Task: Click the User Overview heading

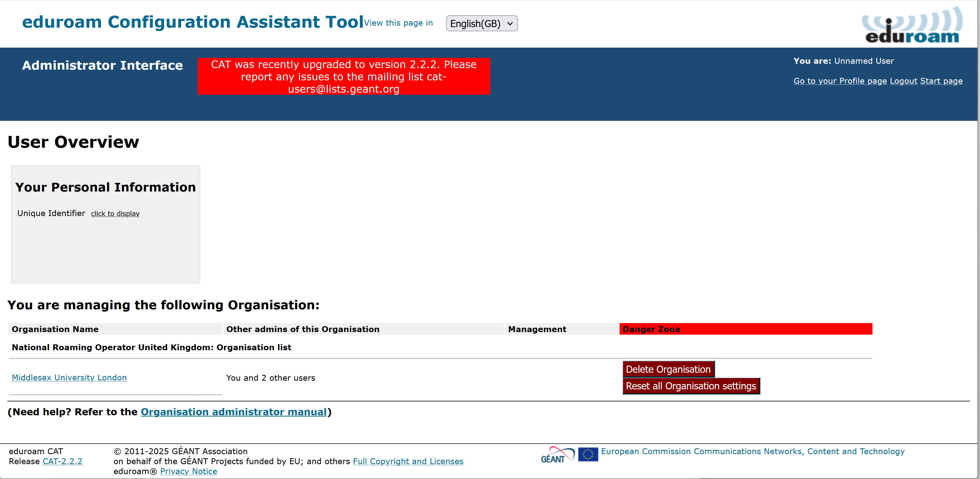Action: pyautogui.click(x=73, y=142)
